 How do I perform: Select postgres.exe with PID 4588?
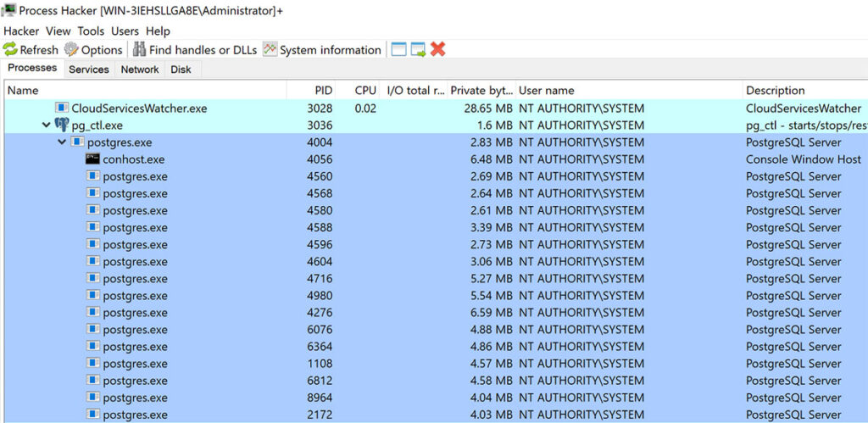pos(437,227)
